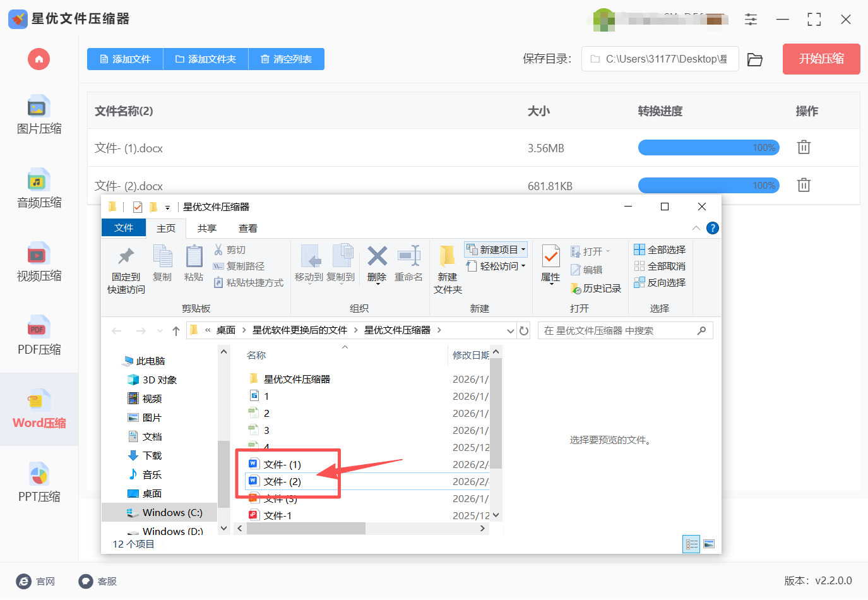Image resolution: width=868 pixels, height=600 pixels.
Task: Customize quick access toolbar dropdown arrow
Action: [x=167, y=207]
